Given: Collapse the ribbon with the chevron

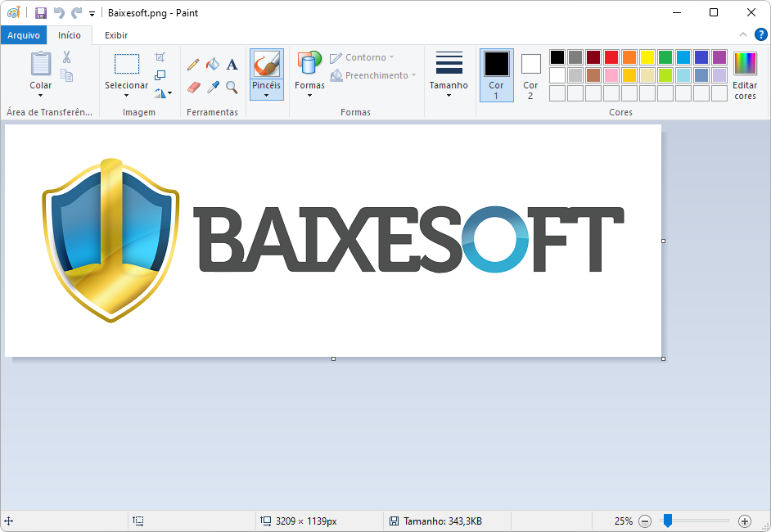Looking at the screenshot, I should [743, 34].
